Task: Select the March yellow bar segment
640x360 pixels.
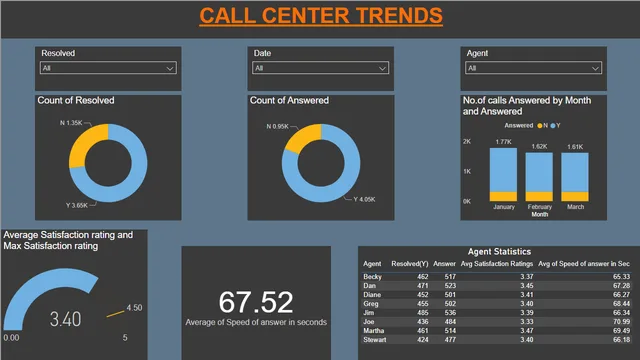Action: click(575, 196)
